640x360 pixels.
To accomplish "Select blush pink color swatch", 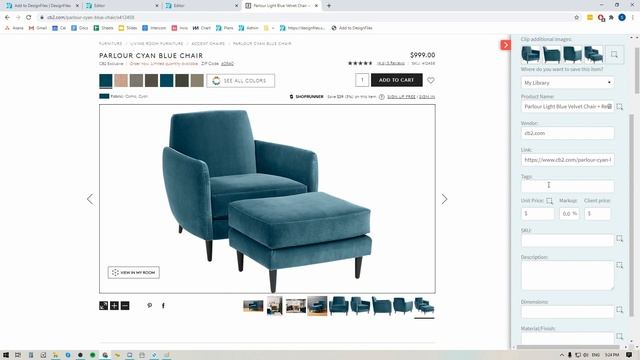I will [x=121, y=80].
